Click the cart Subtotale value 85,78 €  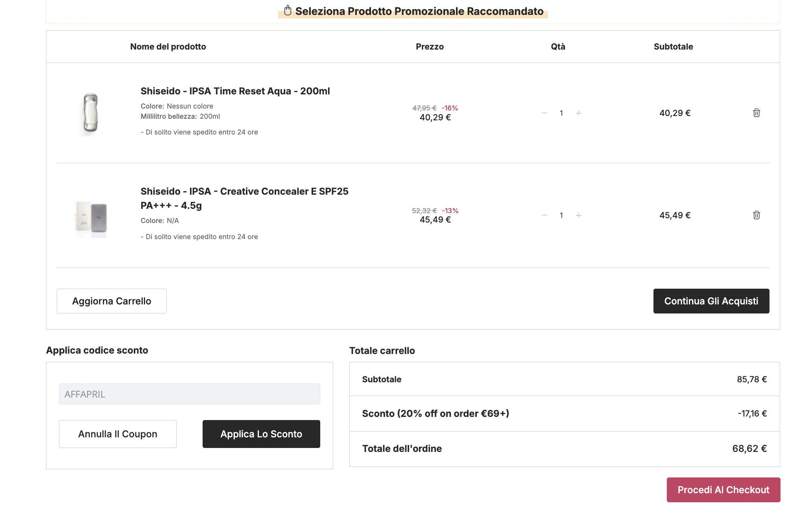(x=752, y=379)
